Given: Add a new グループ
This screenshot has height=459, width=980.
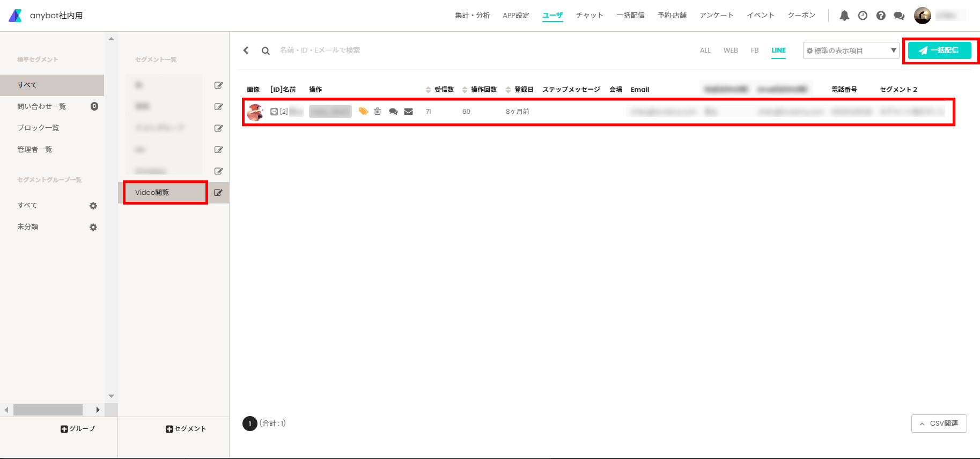Looking at the screenshot, I should pos(78,429).
